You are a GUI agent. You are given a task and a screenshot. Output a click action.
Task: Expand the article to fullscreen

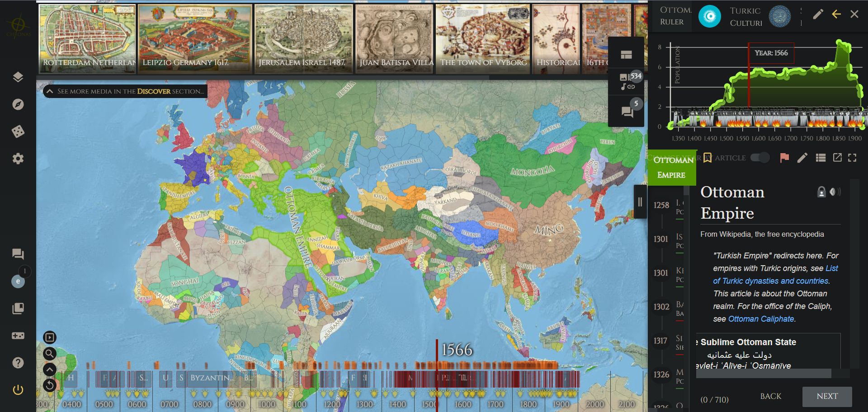click(x=853, y=158)
